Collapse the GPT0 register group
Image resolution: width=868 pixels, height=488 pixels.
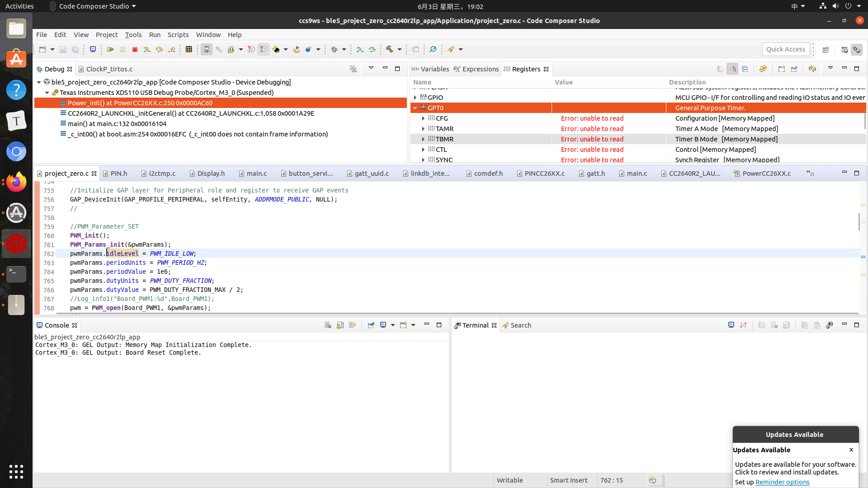click(x=415, y=108)
